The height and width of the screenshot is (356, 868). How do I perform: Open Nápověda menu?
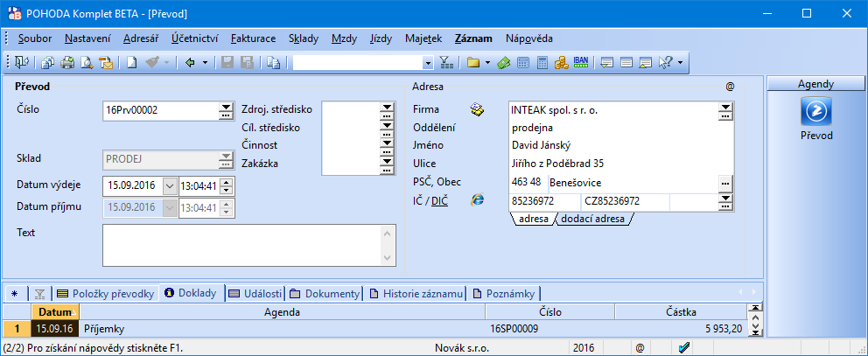(x=529, y=38)
